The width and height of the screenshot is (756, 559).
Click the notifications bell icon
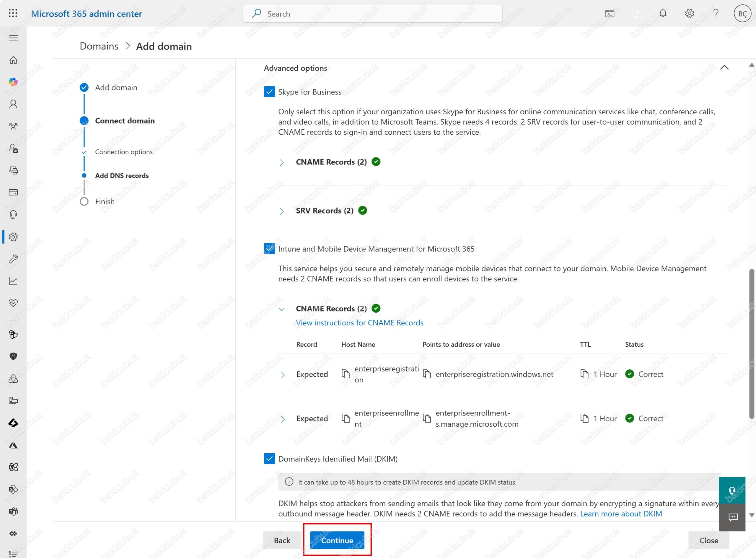pyautogui.click(x=663, y=14)
